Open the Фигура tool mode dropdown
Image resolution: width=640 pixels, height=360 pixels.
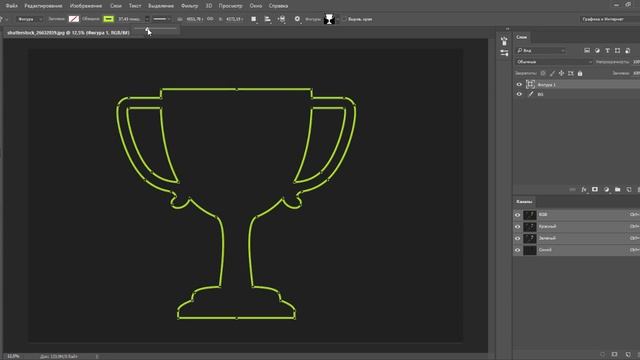29,19
